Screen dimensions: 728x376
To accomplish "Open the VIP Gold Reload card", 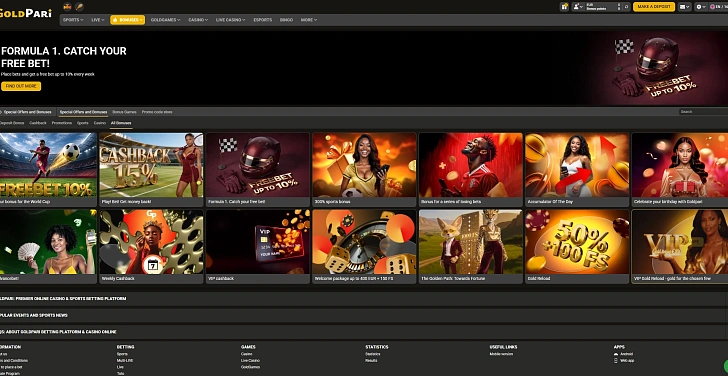I will (680, 246).
